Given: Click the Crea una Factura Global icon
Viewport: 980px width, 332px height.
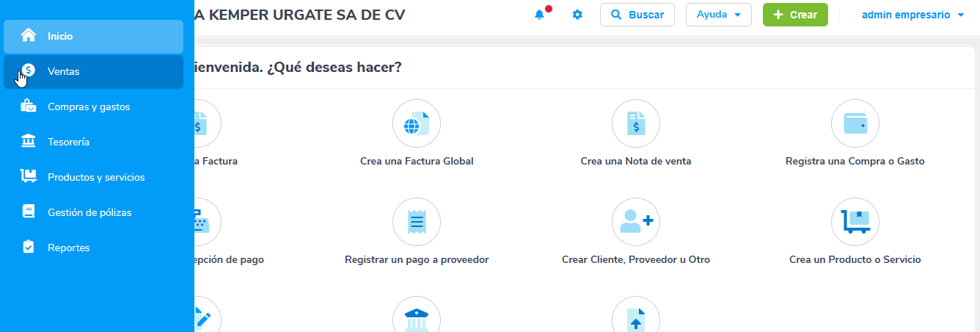Looking at the screenshot, I should (417, 123).
